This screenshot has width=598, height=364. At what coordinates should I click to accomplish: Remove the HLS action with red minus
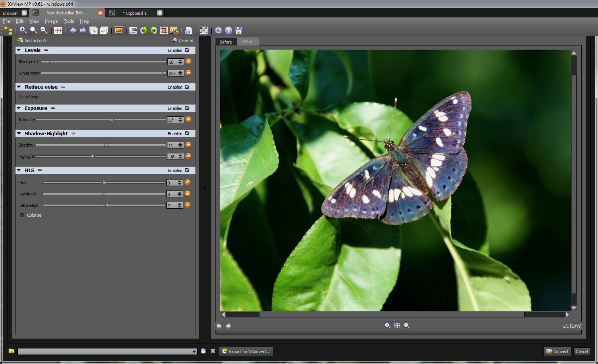pyautogui.click(x=40, y=170)
